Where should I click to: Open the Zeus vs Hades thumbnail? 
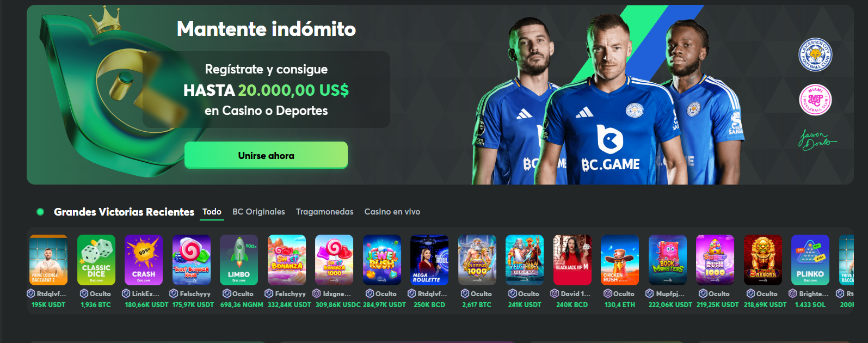pos(525,260)
